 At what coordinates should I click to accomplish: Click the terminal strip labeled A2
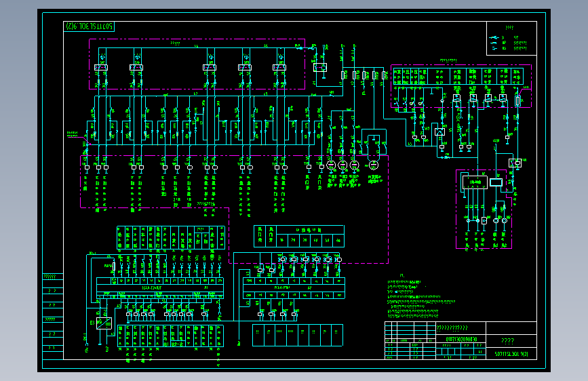click(294, 288)
